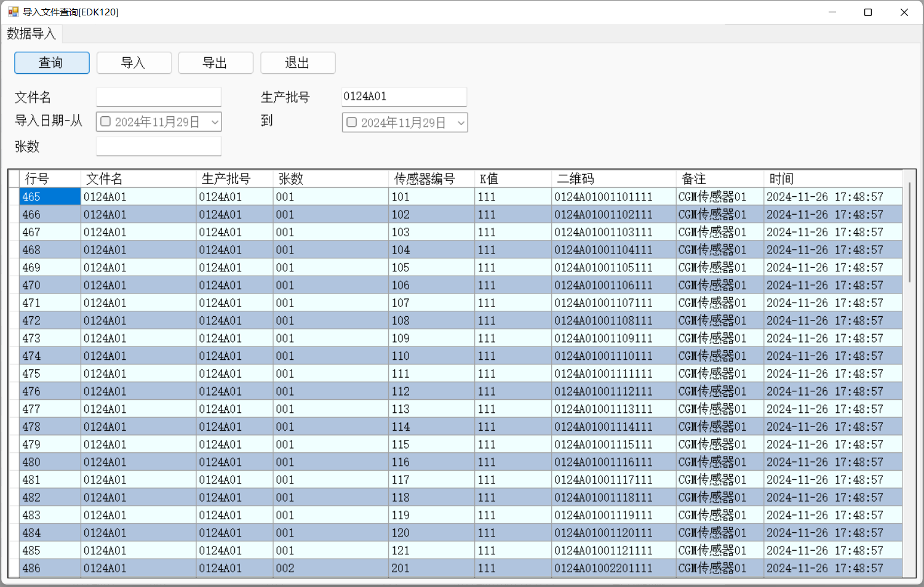
Task: Click 备注 cell CGM传感器01 in row 469
Action: click(720, 268)
